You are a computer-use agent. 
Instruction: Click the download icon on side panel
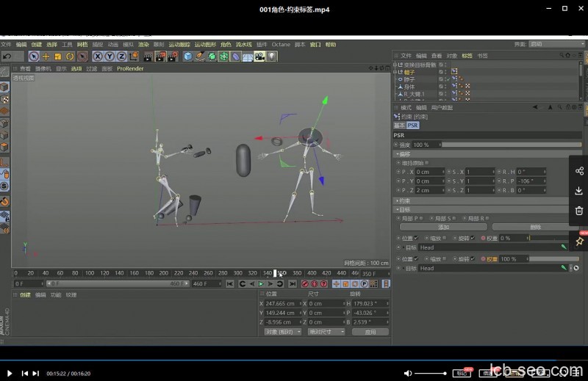click(579, 191)
